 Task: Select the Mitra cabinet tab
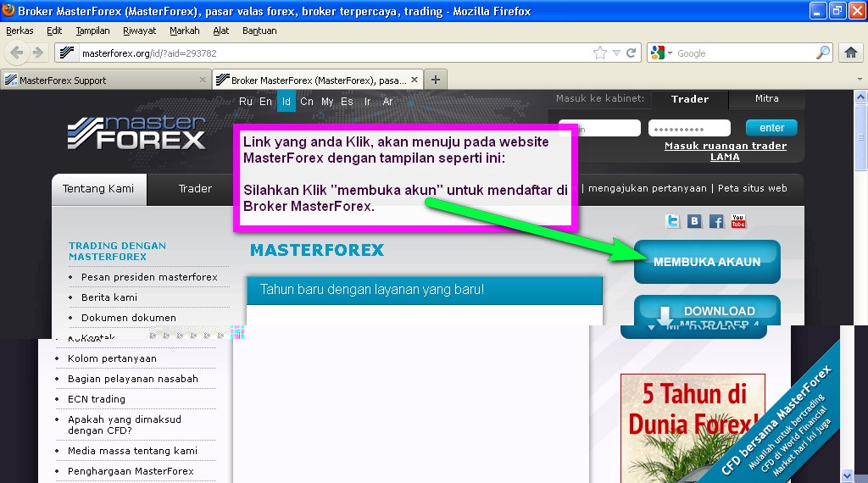pyautogui.click(x=766, y=98)
